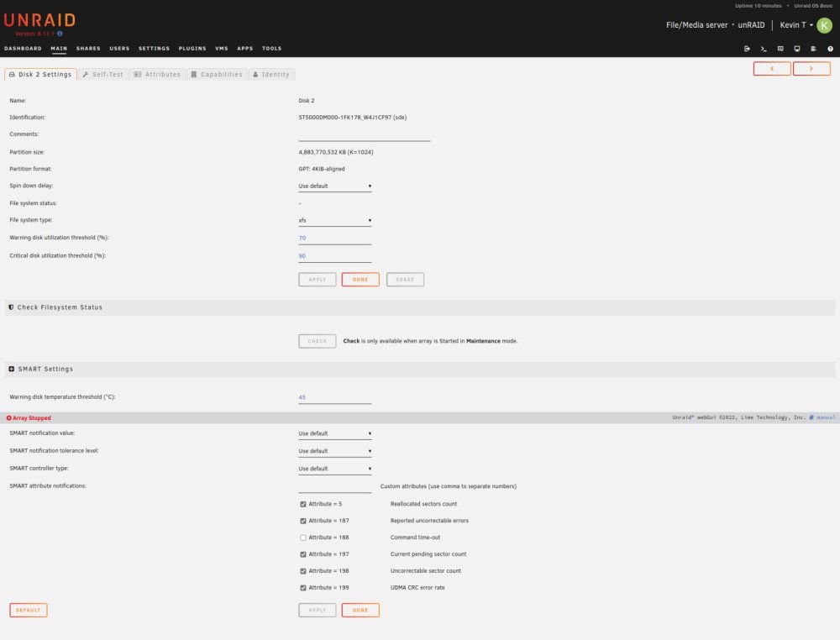Open Shares menu
The width and height of the screenshot is (840, 640).
(x=88, y=49)
